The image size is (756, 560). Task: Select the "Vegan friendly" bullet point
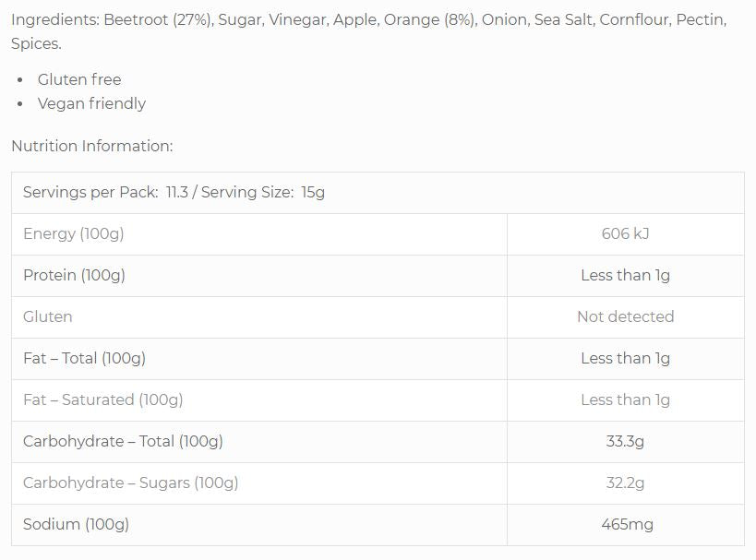(91, 103)
